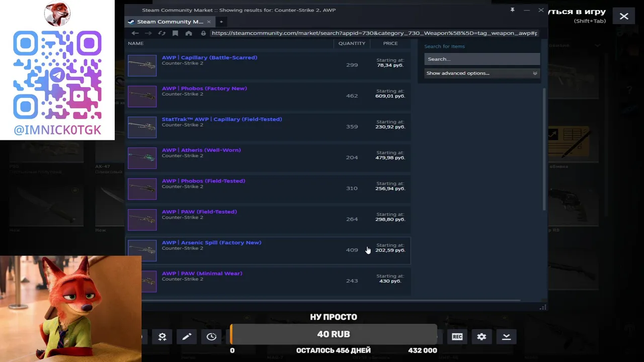This screenshot has height=362, width=644.
Task: Click the price 479,98 руб.
Action: click(x=390, y=158)
